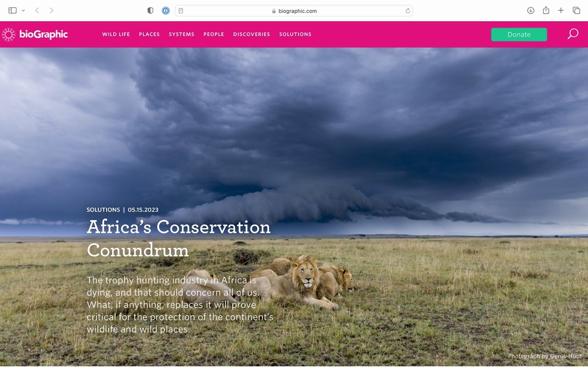Click the Share icon in toolbar
The height and width of the screenshot is (368, 588).
[x=546, y=10]
